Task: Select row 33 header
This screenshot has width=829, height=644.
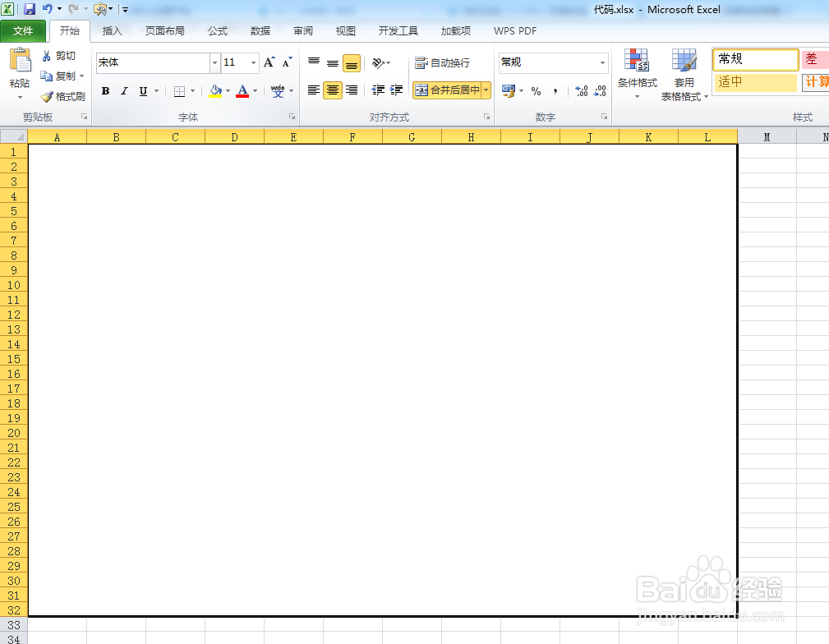Action: click(14, 625)
